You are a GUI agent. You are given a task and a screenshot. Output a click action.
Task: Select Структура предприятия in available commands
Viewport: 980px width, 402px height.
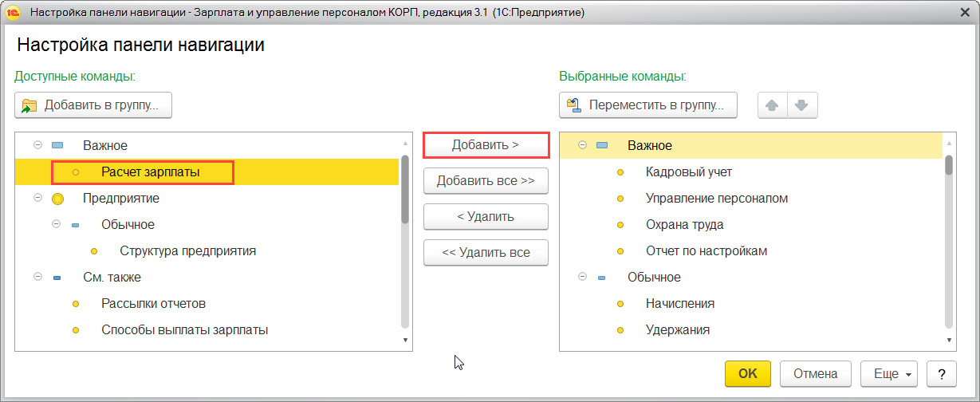tap(188, 250)
